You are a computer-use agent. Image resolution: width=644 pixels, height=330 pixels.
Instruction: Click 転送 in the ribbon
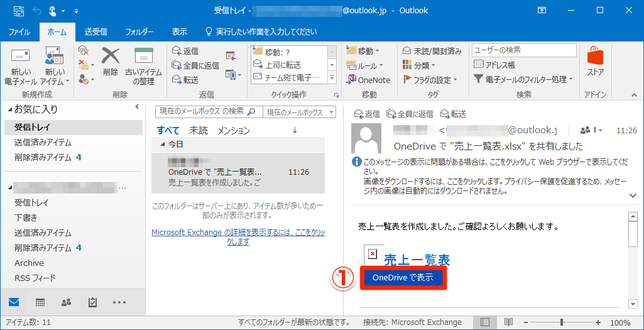click(185, 79)
